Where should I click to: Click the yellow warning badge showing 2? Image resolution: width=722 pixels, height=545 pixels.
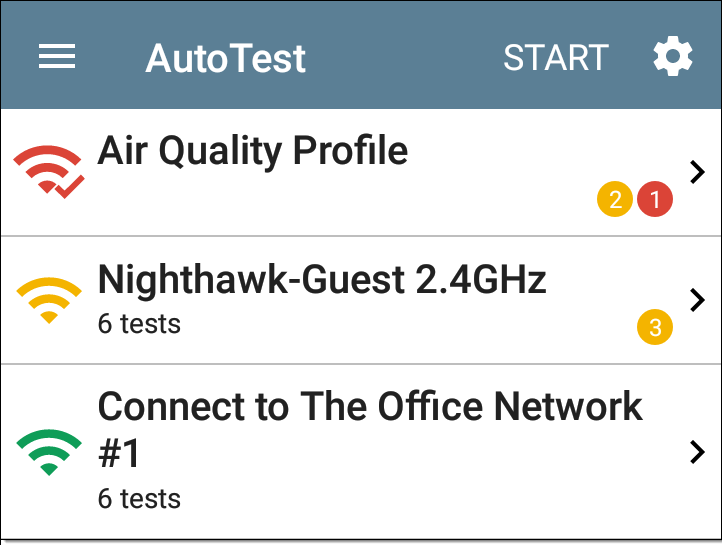pyautogui.click(x=615, y=199)
